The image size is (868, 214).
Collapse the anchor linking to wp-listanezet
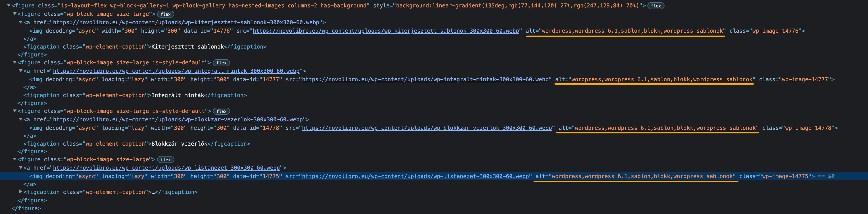click(x=21, y=168)
